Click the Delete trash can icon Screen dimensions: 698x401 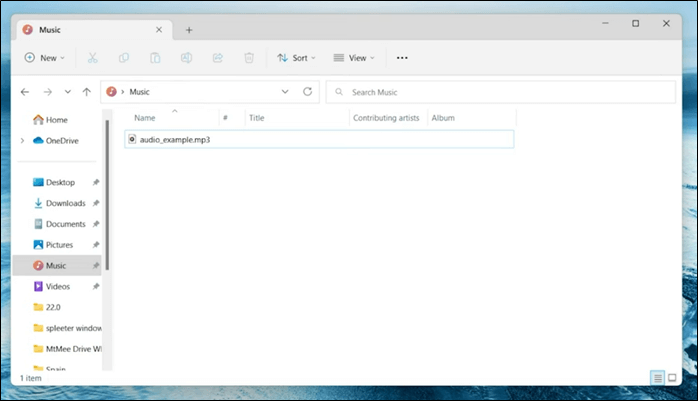249,58
